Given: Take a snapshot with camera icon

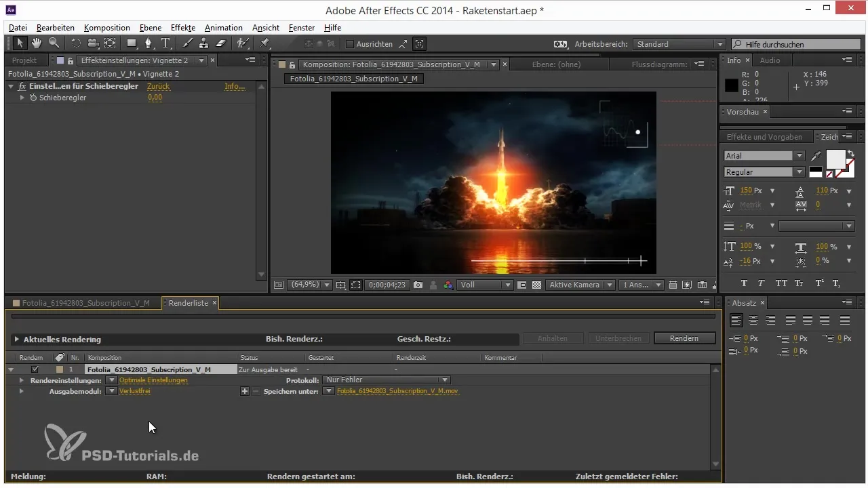Looking at the screenshot, I should 418,285.
